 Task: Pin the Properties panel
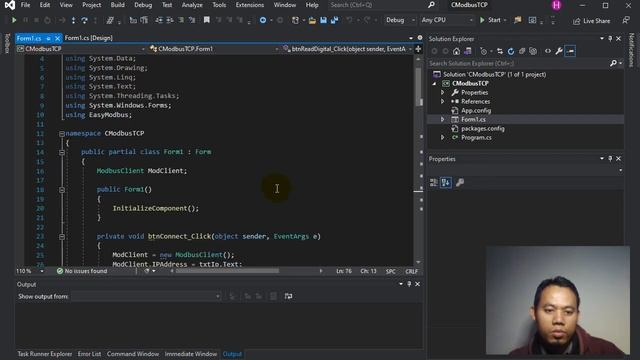pyautogui.click(x=610, y=159)
